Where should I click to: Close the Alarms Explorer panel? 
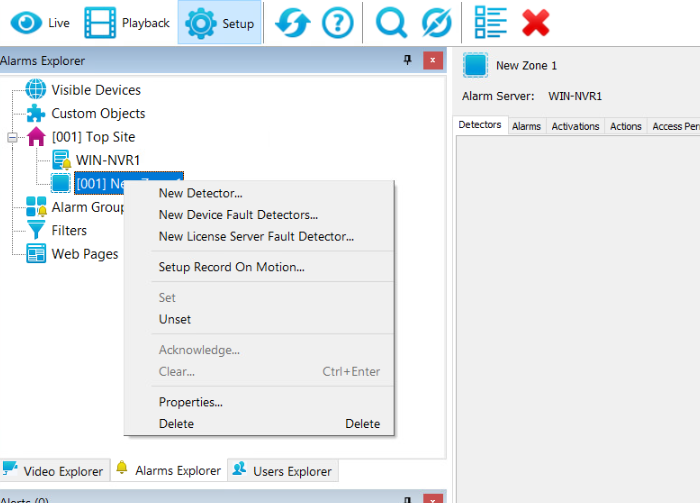coord(433,60)
